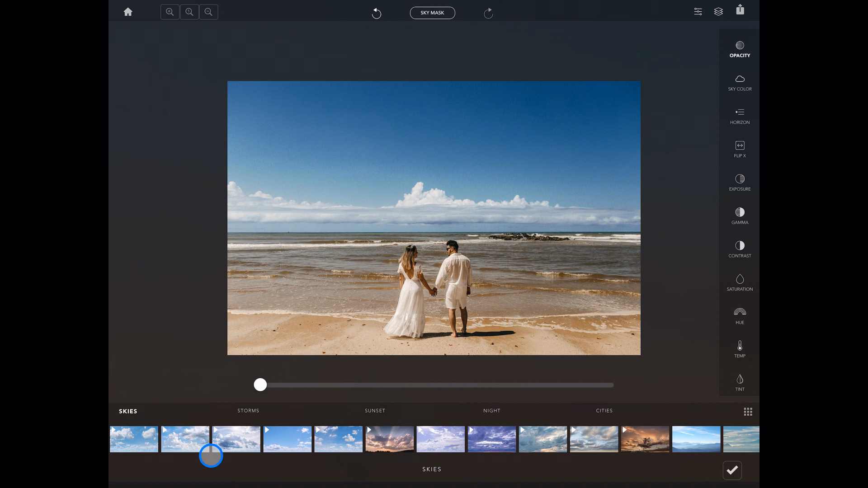
Task: Pick the first sky thumbnail
Action: coord(134,439)
